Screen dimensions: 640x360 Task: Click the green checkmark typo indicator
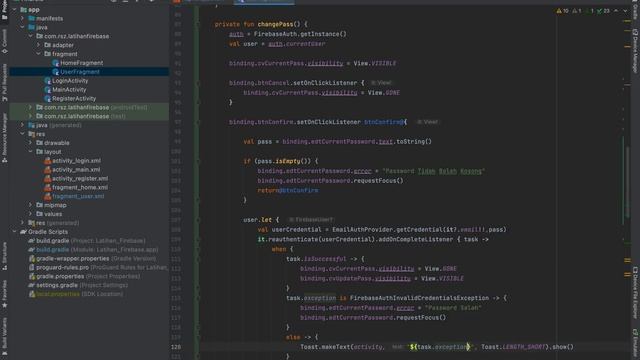[x=600, y=11]
